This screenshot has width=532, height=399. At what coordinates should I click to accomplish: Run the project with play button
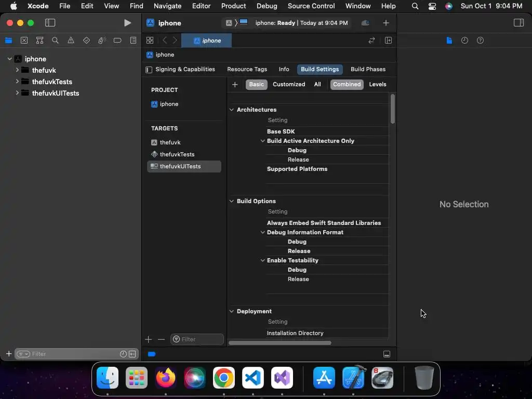click(127, 23)
